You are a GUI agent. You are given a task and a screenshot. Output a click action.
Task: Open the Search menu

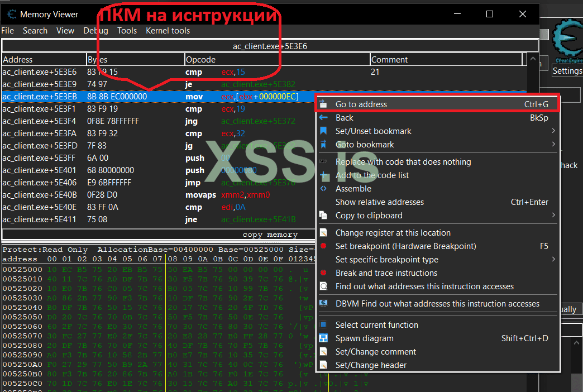(35, 31)
